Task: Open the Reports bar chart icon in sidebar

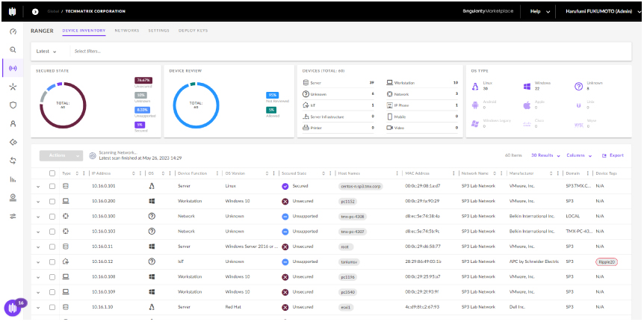Action: tap(13, 179)
